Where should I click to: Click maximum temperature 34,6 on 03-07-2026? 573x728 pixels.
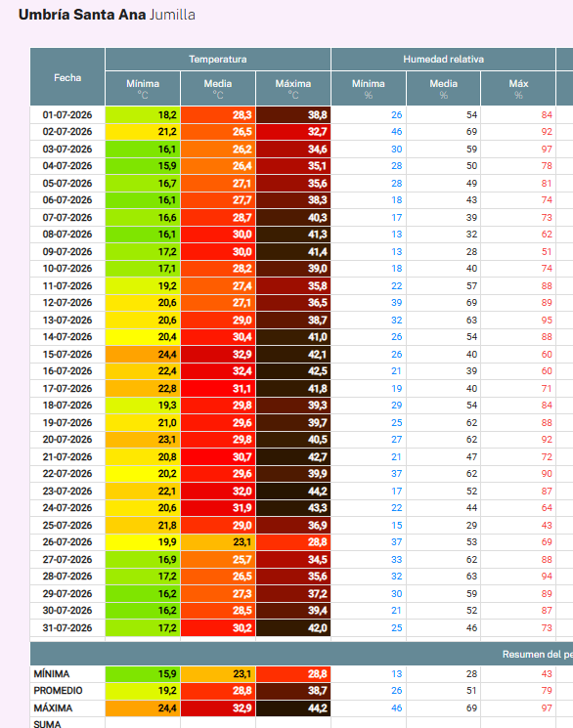coord(293,150)
